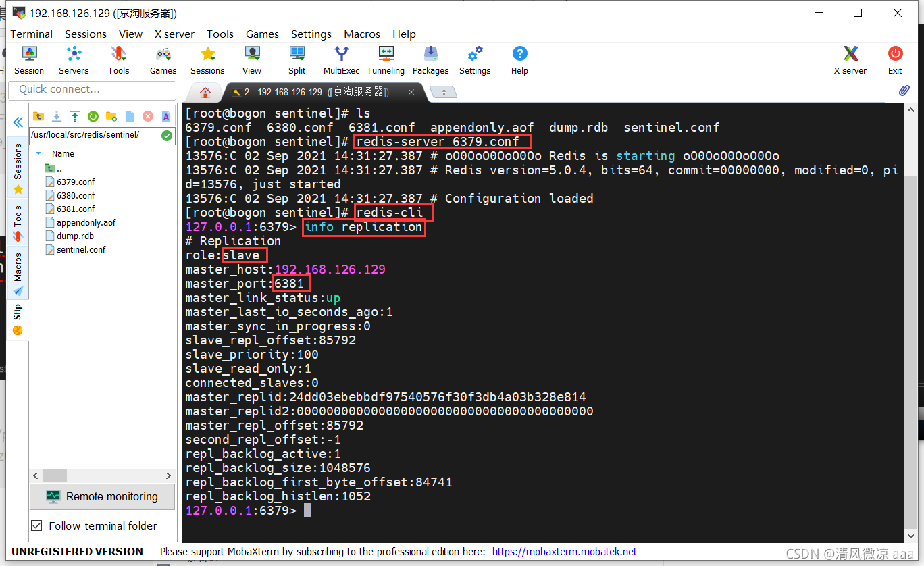Delete selected file with red X icon
The image size is (924, 566).
(x=148, y=116)
